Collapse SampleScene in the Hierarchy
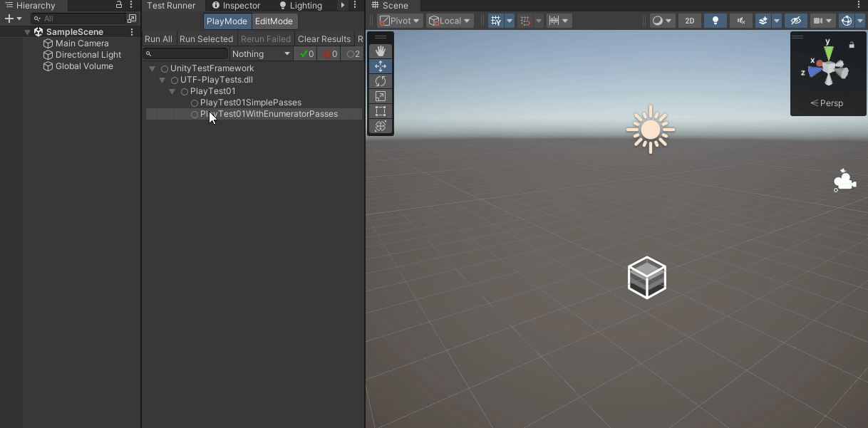 click(27, 31)
